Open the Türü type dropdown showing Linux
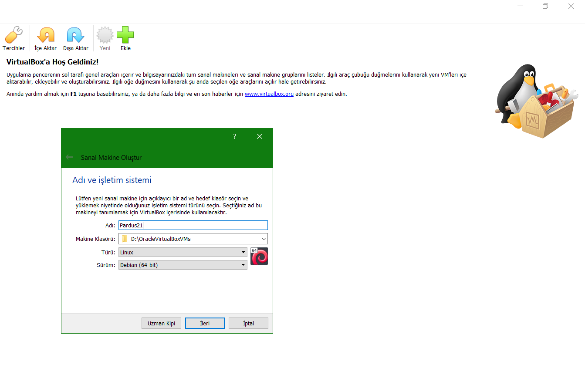The height and width of the screenshot is (392, 585). (x=183, y=252)
